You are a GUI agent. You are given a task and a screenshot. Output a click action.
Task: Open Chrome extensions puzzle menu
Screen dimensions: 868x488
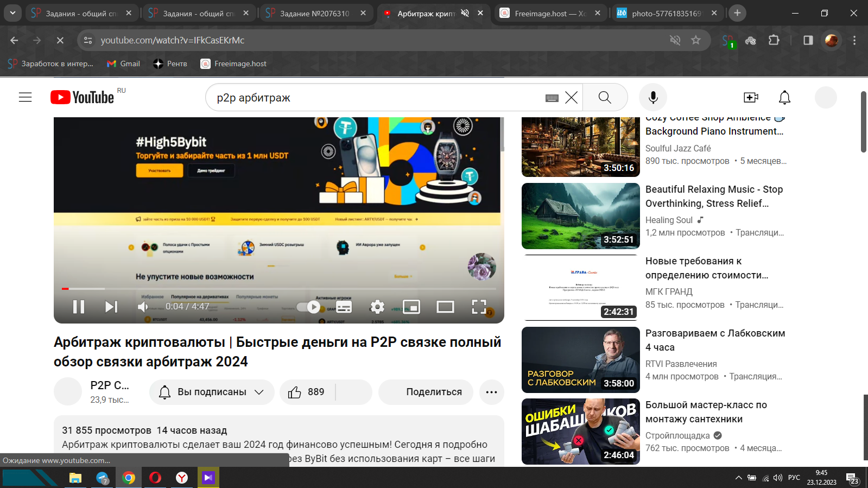click(774, 40)
